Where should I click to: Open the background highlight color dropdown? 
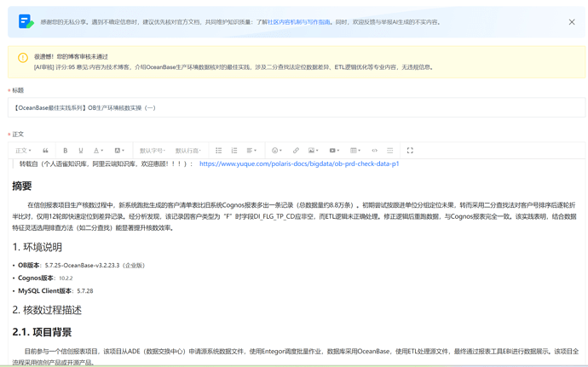tap(119, 151)
